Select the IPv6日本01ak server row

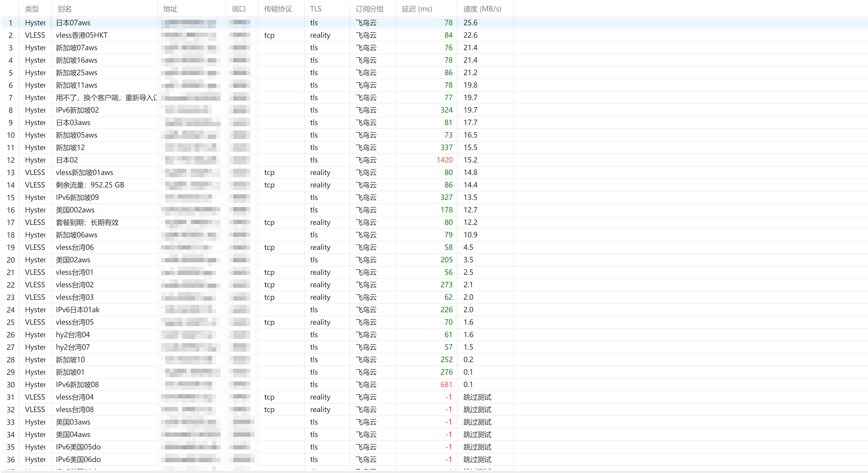pyautogui.click(x=434, y=309)
